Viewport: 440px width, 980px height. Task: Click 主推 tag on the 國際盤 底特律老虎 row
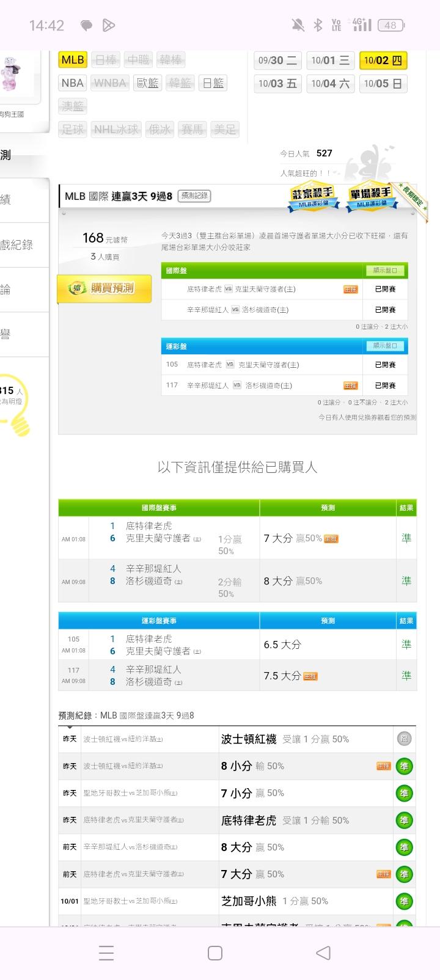tap(350, 290)
